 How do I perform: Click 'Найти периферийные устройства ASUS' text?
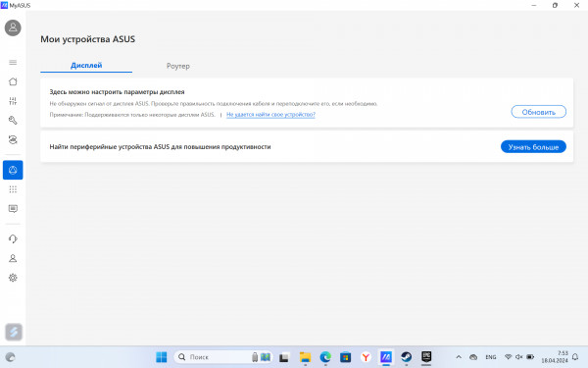110,147
